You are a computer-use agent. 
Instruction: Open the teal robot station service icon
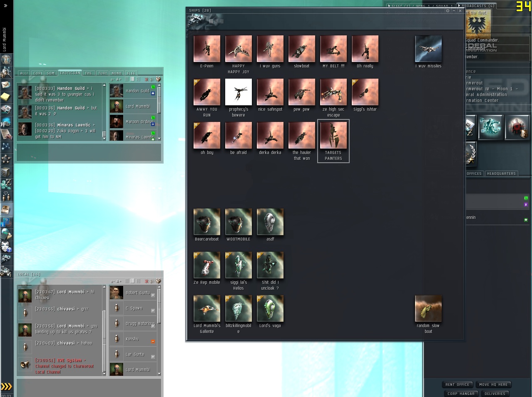[x=490, y=127]
